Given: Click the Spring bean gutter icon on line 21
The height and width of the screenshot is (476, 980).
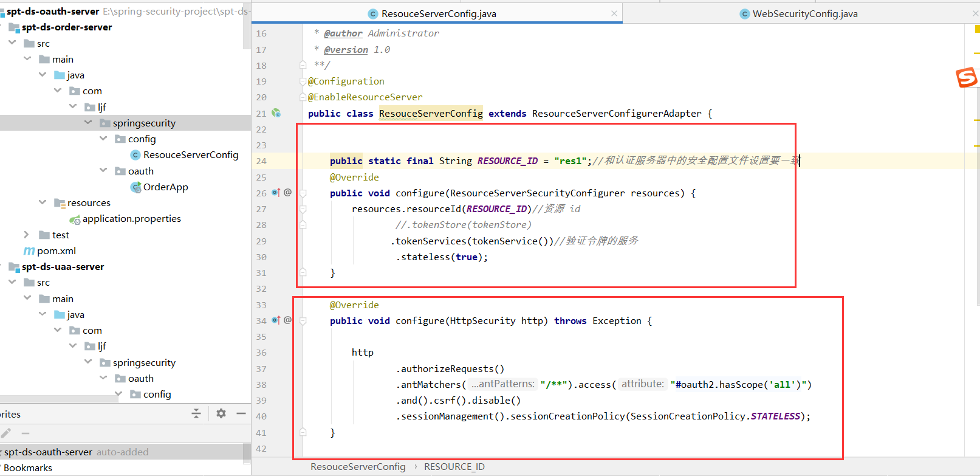Looking at the screenshot, I should (276, 112).
